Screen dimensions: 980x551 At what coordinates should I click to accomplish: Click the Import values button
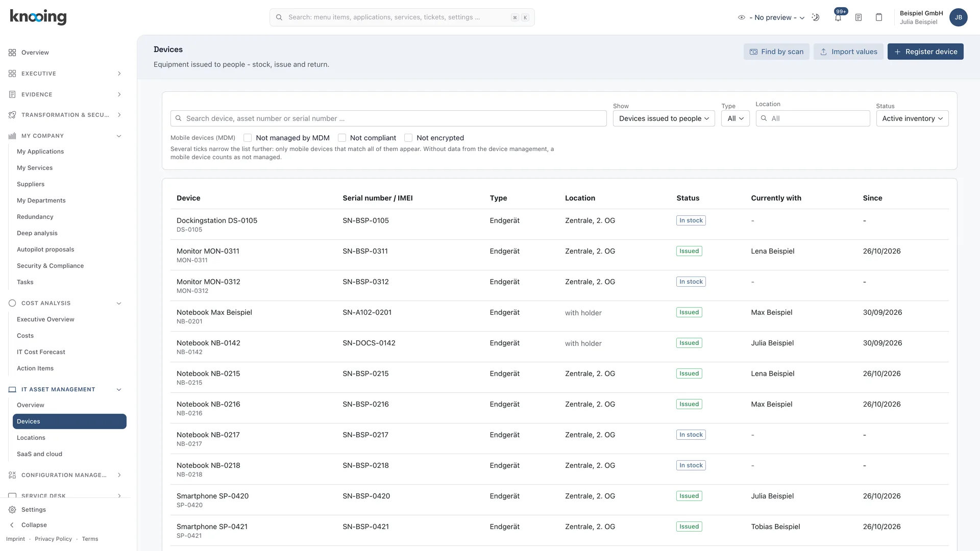coord(848,52)
